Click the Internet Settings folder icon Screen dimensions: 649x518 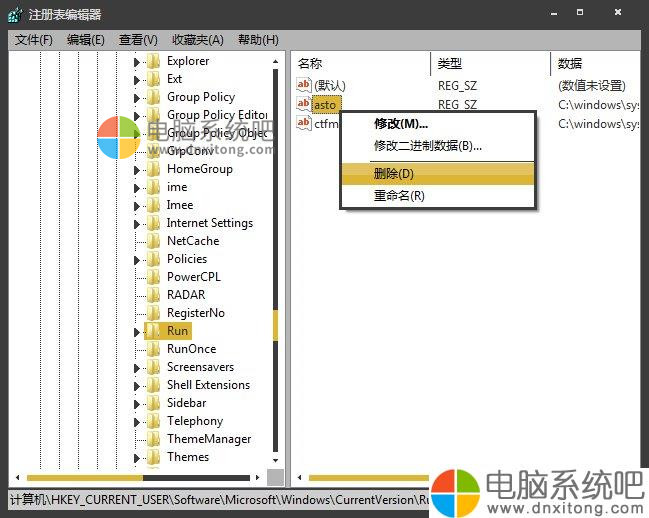coord(154,223)
